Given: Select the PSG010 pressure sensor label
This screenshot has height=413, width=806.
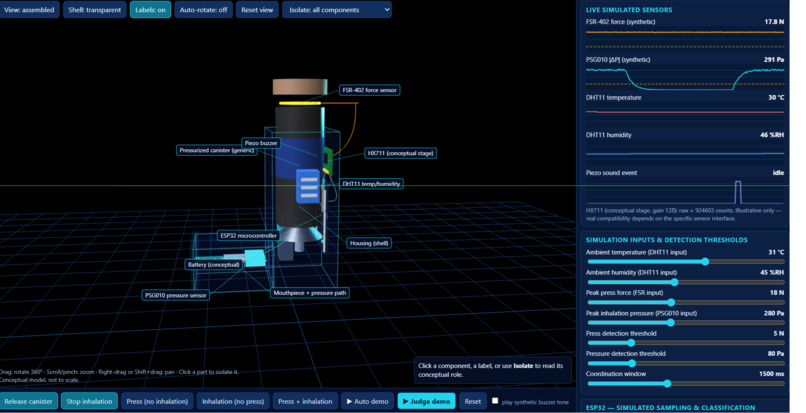Looking at the screenshot, I should point(176,295).
